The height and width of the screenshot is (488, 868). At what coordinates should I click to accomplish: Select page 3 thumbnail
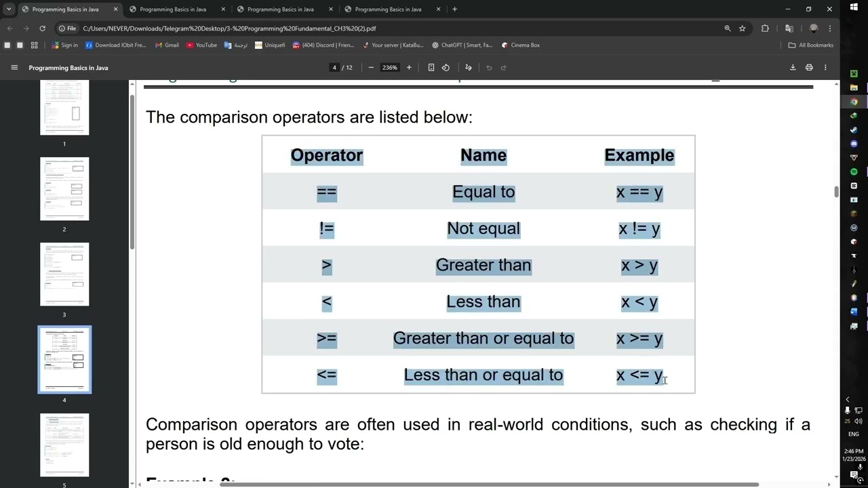pos(64,274)
